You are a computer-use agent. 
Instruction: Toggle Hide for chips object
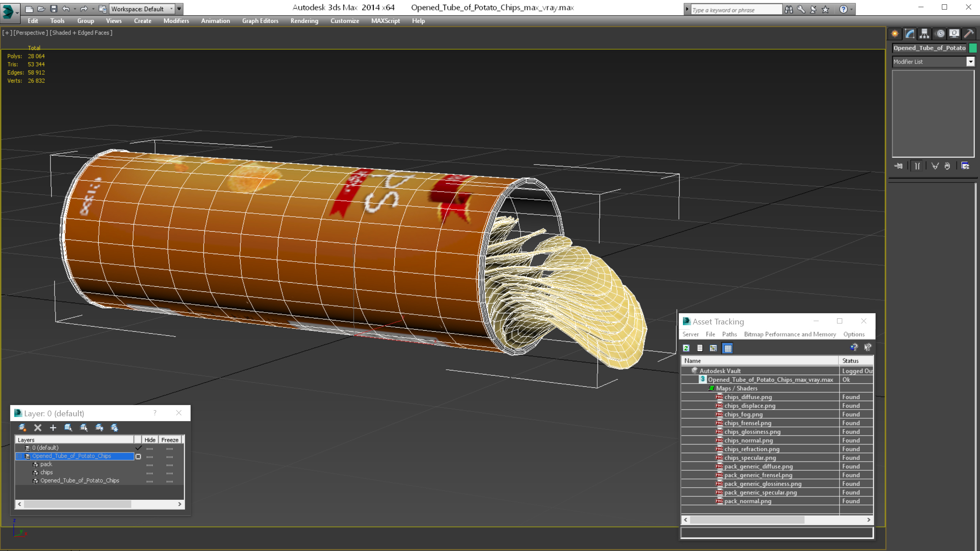(149, 473)
